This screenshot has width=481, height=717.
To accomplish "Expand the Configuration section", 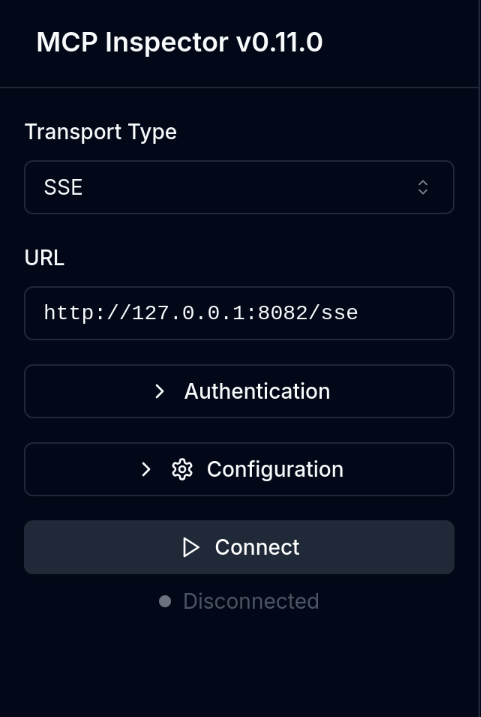I will coord(239,469).
